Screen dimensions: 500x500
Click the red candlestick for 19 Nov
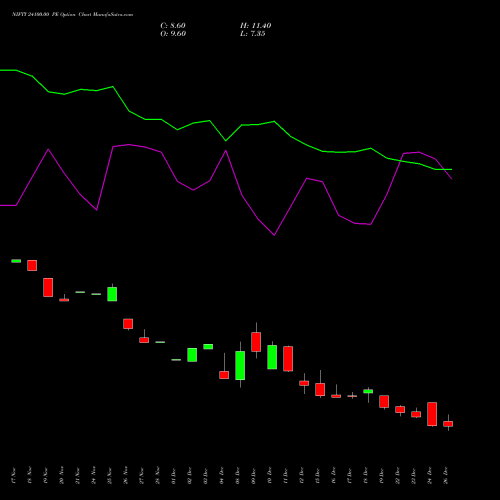pos(48,287)
